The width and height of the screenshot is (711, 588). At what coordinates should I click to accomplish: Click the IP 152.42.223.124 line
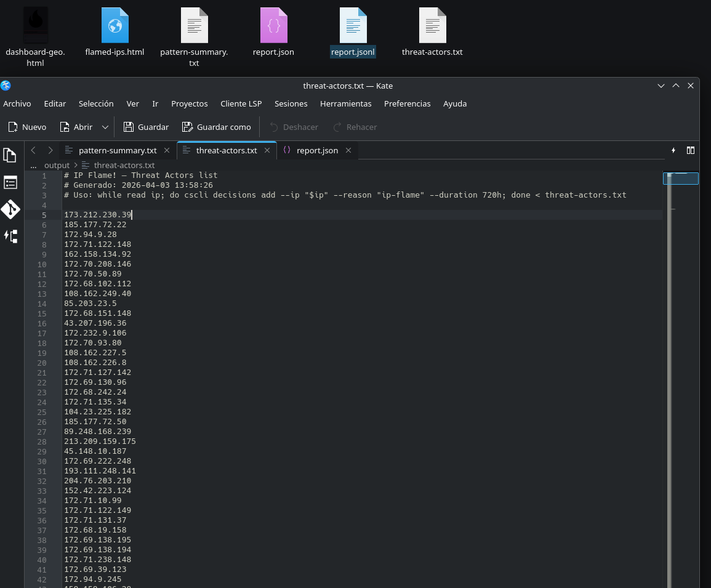pos(97,491)
